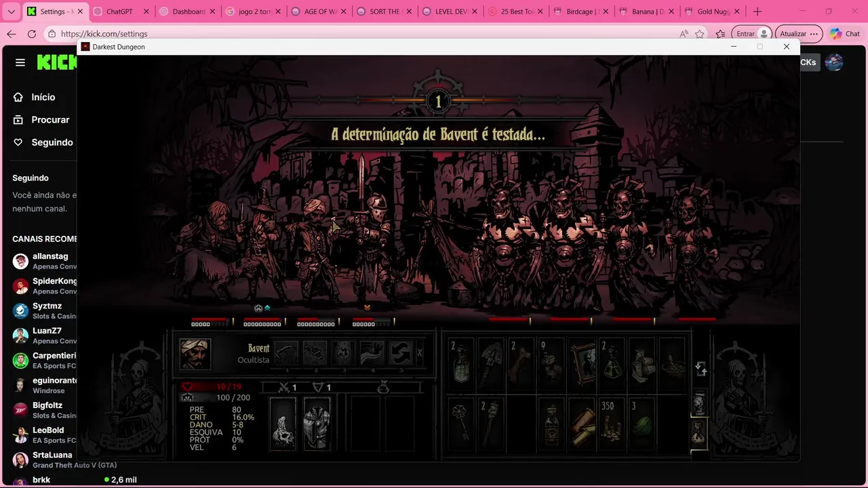Select the inventory stack of 9 items
Image resolution: width=868 pixels, height=488 pixels.
551,363
